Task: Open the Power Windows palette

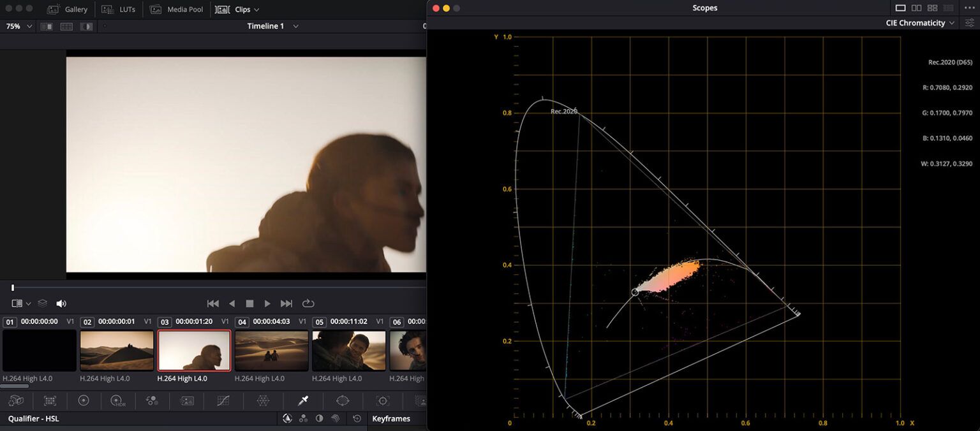Action: (343, 400)
